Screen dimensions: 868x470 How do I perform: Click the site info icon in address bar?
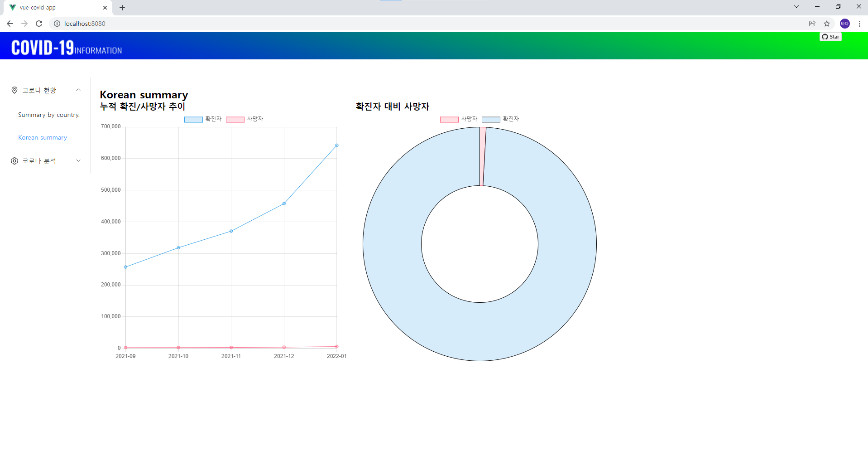57,24
